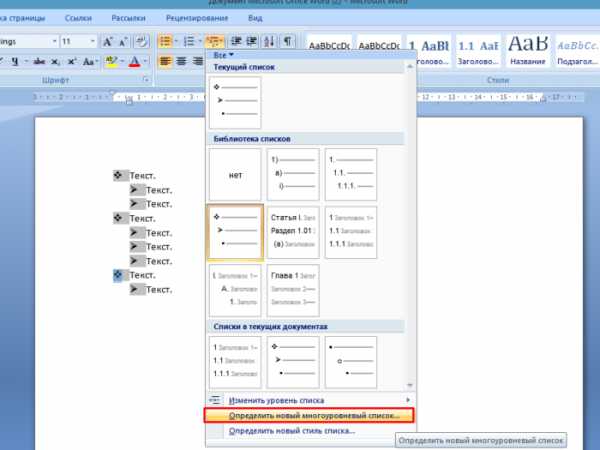This screenshot has width=600, height=450.
Task: Open the Все filter dropdown
Action: tap(223, 55)
